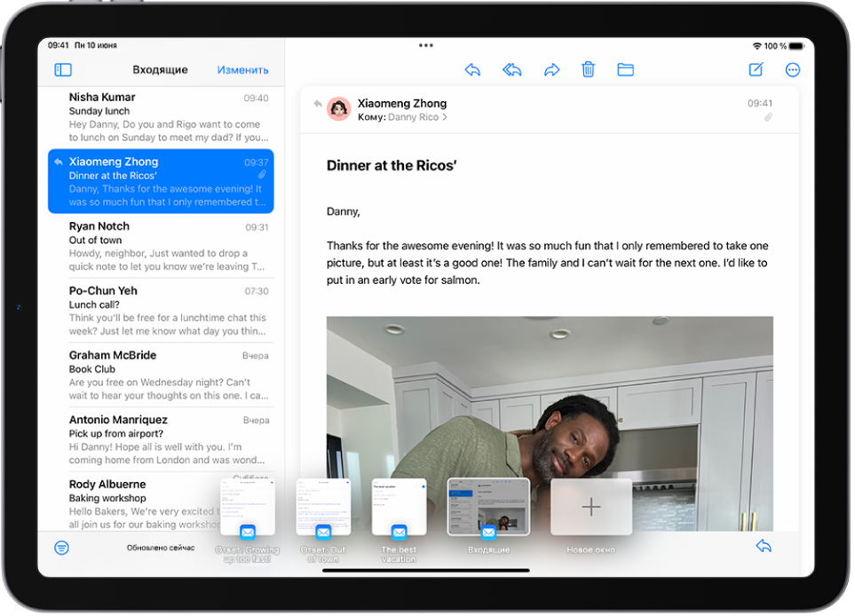This screenshot has height=616, width=855.
Task: Click sender name Xiaomeng Zhong in header
Action: [x=402, y=103]
